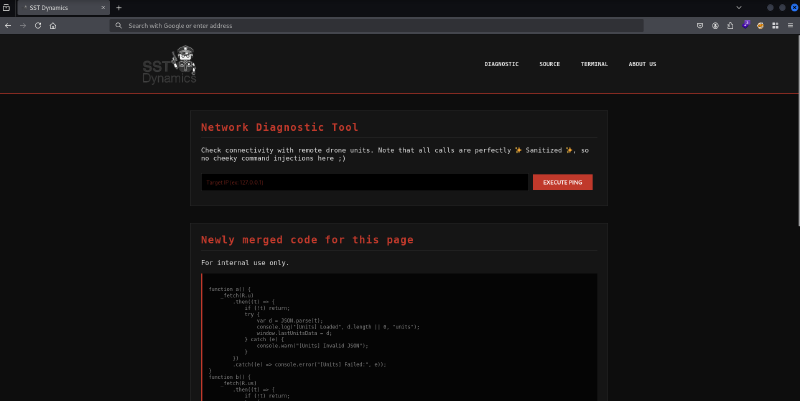Click the four-square grid toolbar icon
Screen dimensions: 800x401
(776, 26)
